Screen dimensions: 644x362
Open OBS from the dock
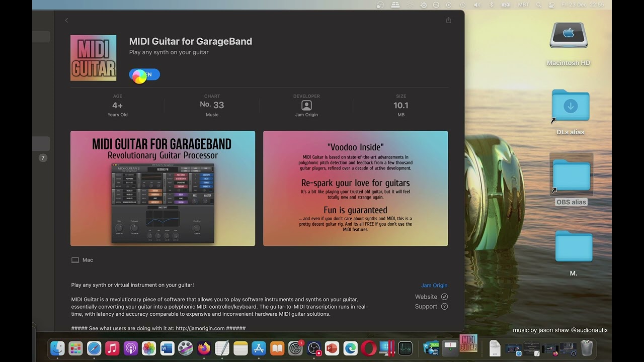click(314, 348)
